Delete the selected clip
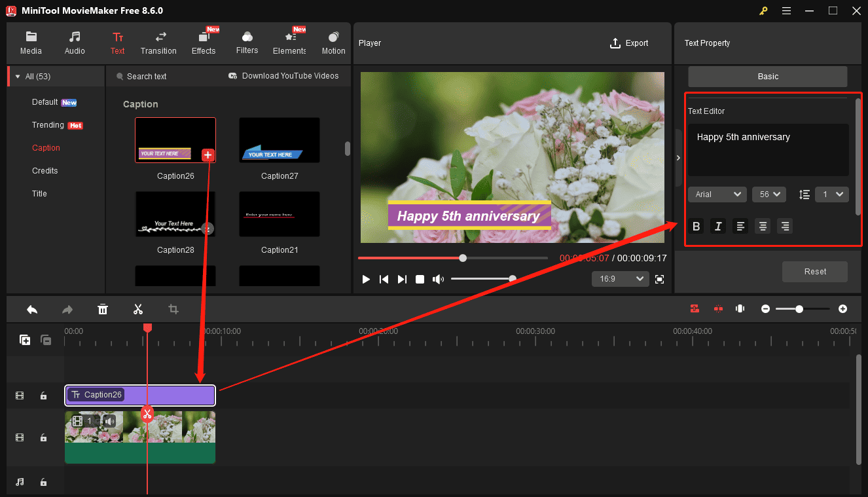868x497 pixels. 103,309
